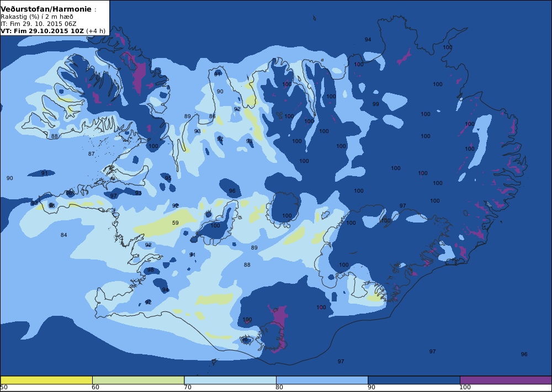Select the humidity value '99' on the map
Screen dimensions: 552x392
[x=375, y=104]
